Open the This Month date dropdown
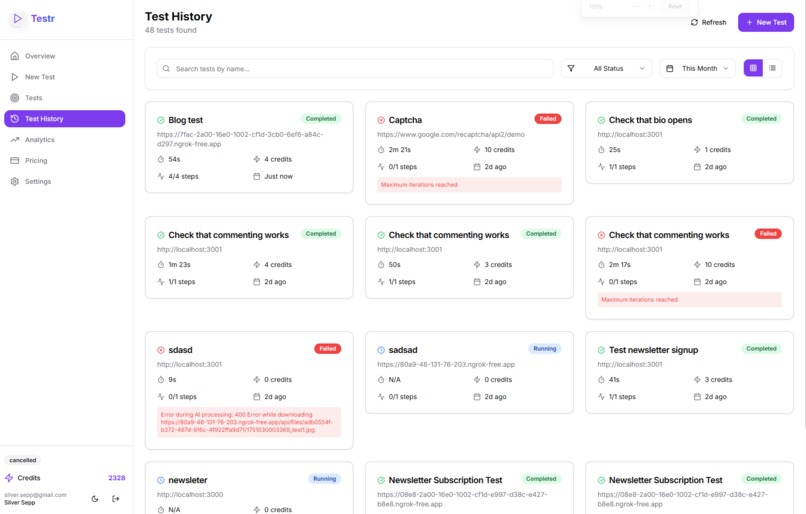 coord(698,68)
